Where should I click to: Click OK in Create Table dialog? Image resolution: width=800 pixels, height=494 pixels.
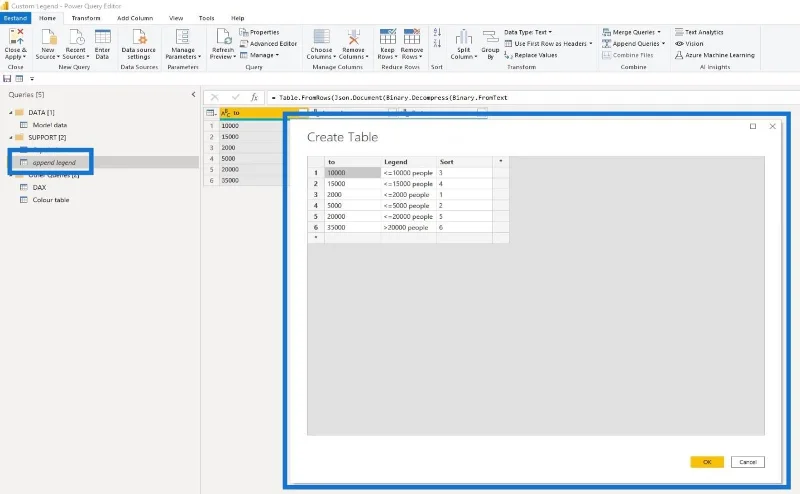pyautogui.click(x=707, y=462)
